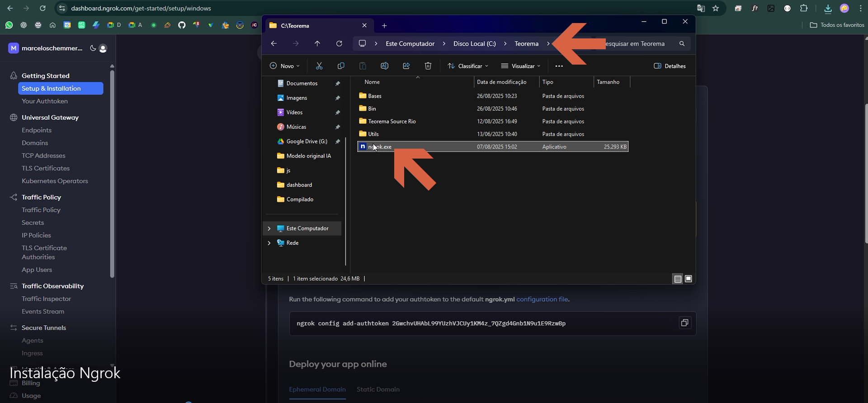Open TLS Certificates in sidebar
This screenshot has width=868, height=403.
point(46,168)
